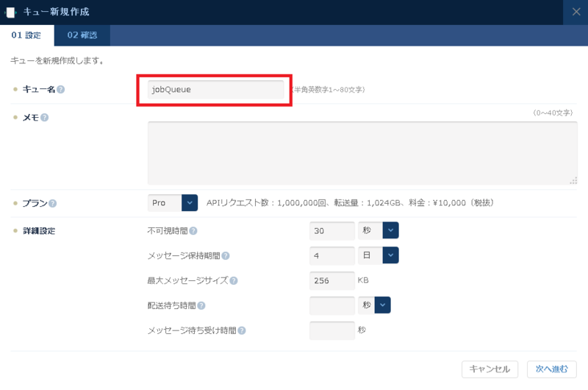This screenshot has width=588, height=390.
Task: Switch to the 01 設定 tab
Action: 26,35
